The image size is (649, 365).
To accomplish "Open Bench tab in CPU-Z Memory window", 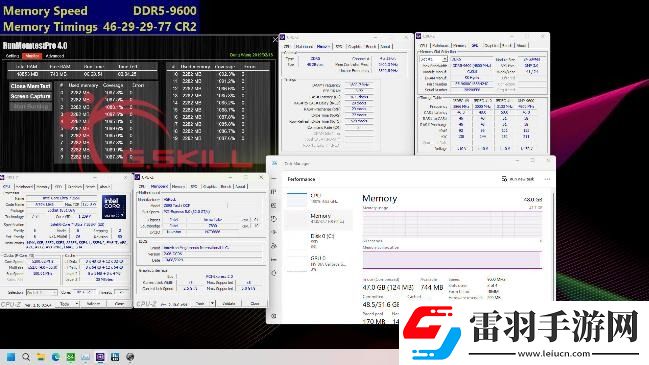I will point(371,46).
